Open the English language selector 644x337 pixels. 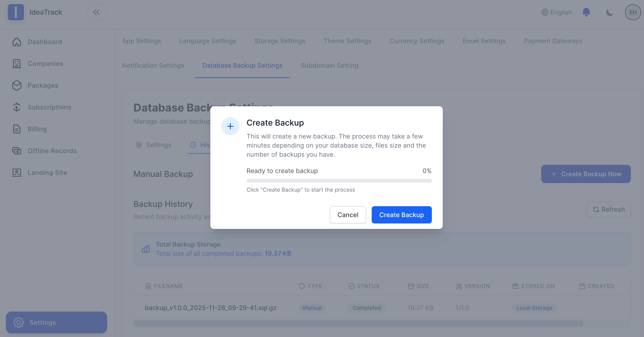(556, 12)
